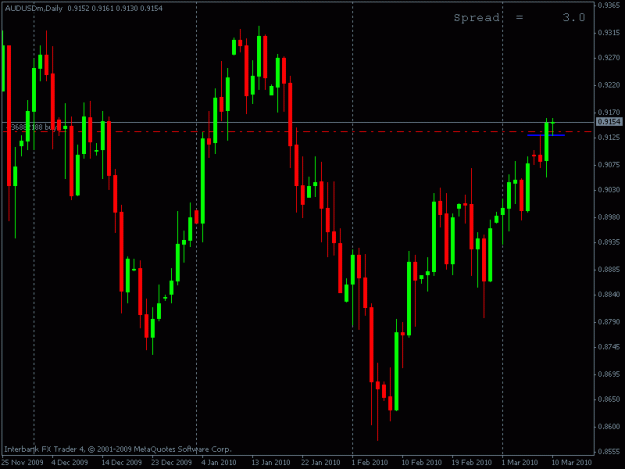The height and width of the screenshot is (469, 625).
Task: Click the 4 Dec 2009 date label
Action: coord(69,462)
